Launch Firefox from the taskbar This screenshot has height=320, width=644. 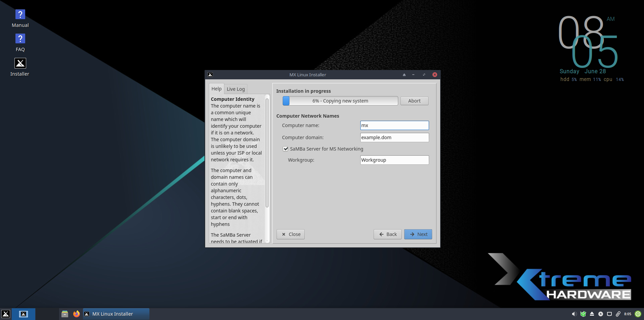point(77,314)
